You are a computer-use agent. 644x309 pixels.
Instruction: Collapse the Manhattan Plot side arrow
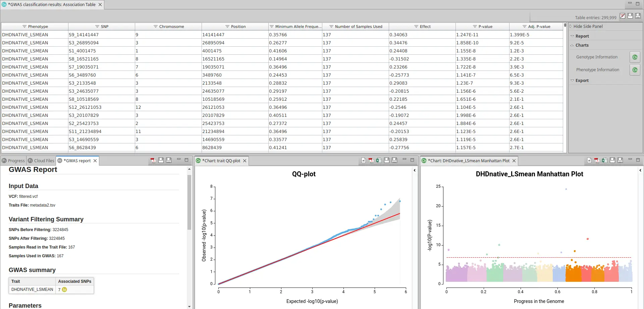640,170
